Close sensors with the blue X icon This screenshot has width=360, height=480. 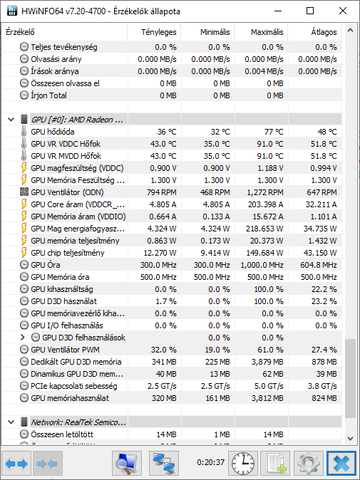coord(341,463)
